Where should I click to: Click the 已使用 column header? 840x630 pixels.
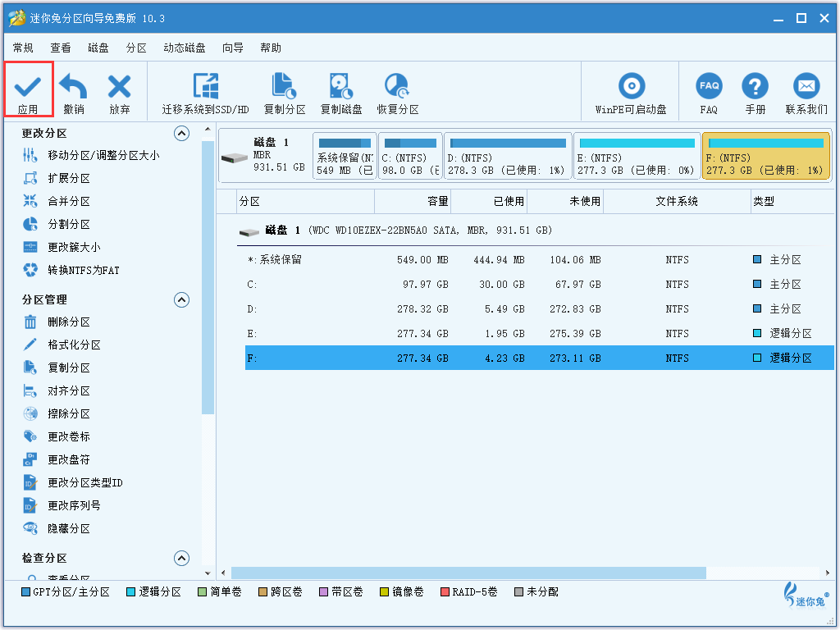[x=489, y=202]
